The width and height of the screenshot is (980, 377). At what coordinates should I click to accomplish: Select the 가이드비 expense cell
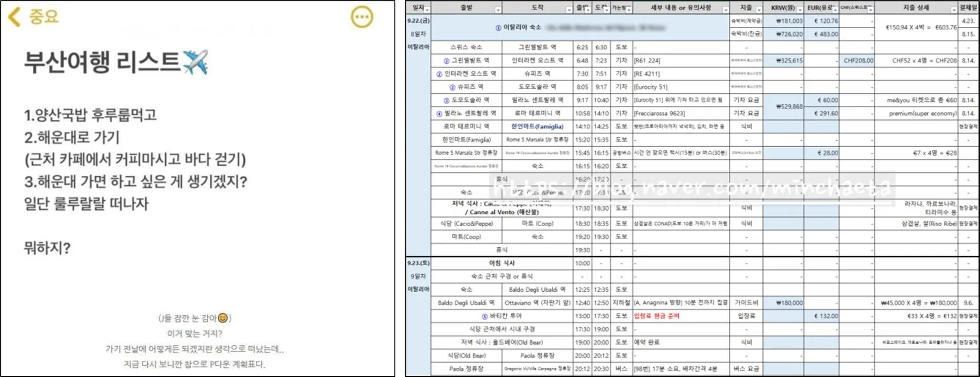746,303
